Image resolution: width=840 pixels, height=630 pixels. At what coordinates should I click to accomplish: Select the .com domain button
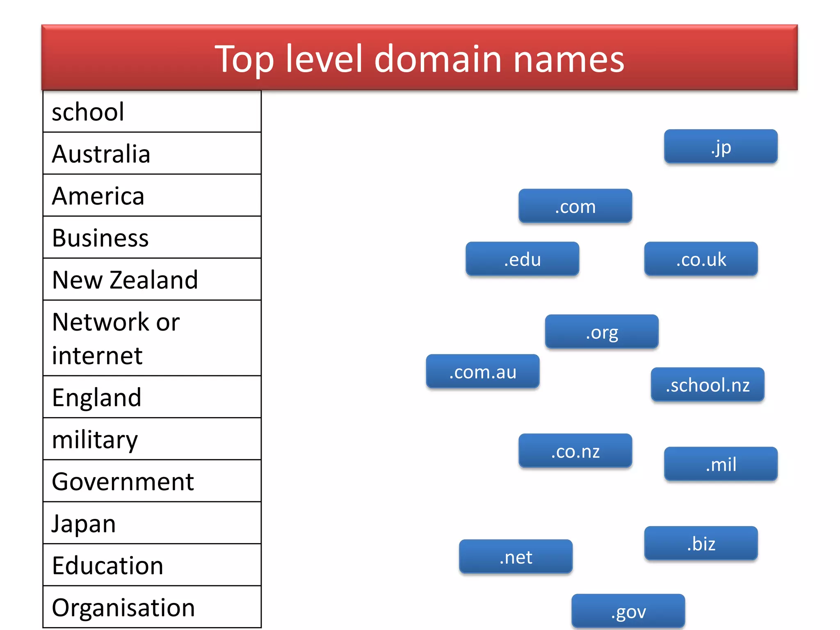click(575, 206)
